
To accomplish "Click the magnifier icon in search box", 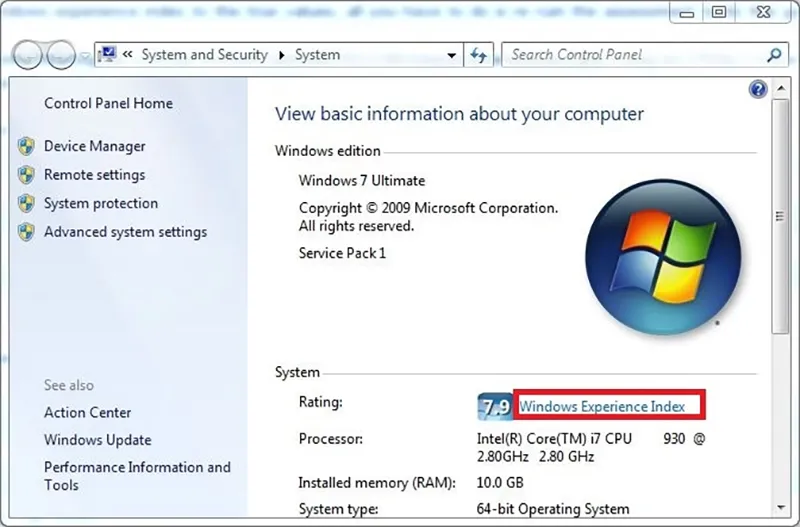I will [x=773, y=55].
